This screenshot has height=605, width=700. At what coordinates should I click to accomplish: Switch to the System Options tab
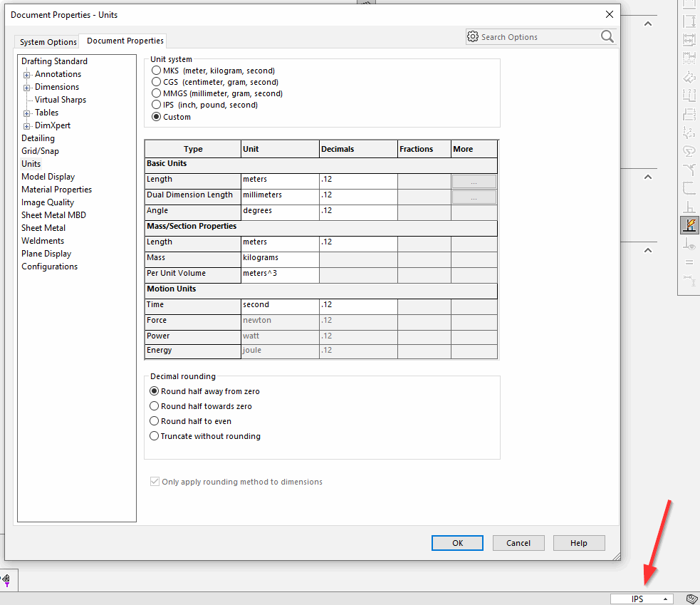pyautogui.click(x=46, y=41)
